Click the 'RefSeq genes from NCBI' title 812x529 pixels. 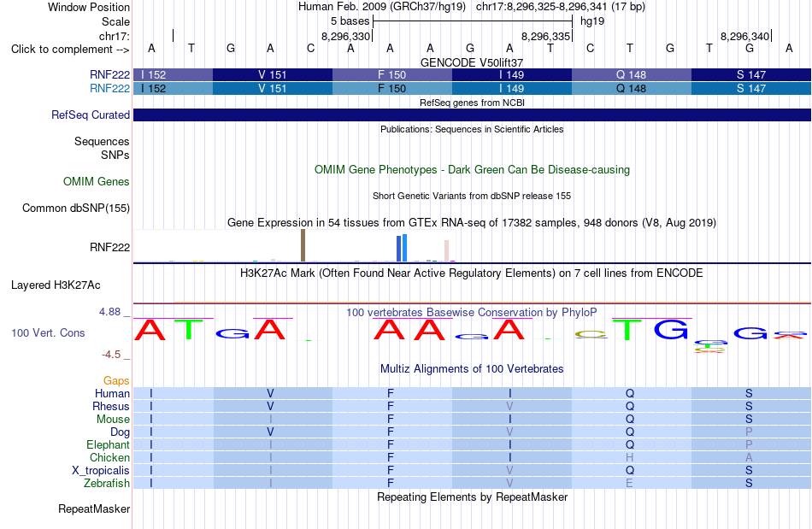click(x=472, y=103)
